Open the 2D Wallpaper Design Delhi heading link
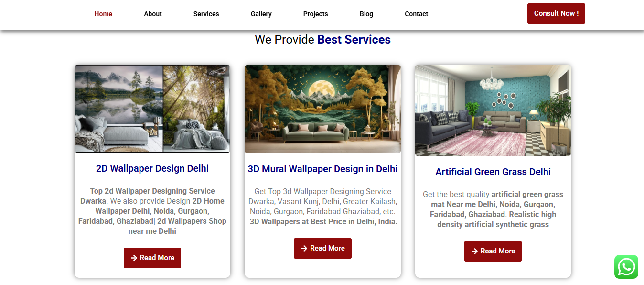 click(152, 168)
